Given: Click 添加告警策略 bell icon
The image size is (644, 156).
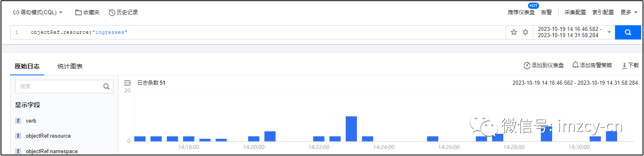Looking at the screenshot, I should [x=575, y=65].
